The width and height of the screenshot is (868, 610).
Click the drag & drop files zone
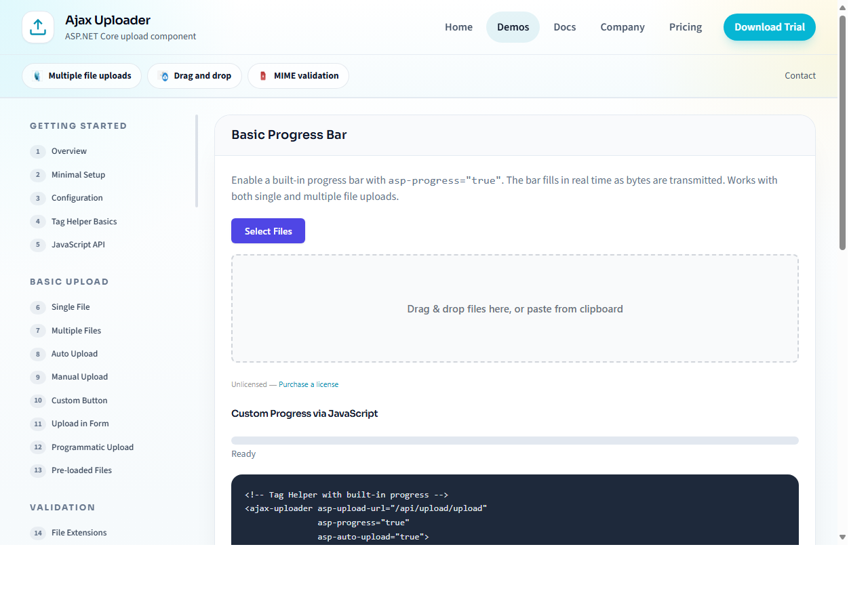[x=515, y=308]
